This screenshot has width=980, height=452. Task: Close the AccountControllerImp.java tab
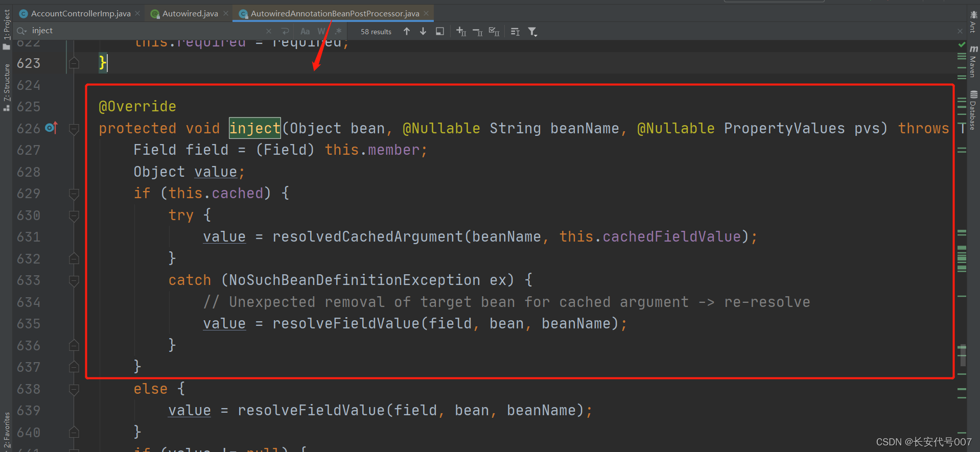point(137,14)
